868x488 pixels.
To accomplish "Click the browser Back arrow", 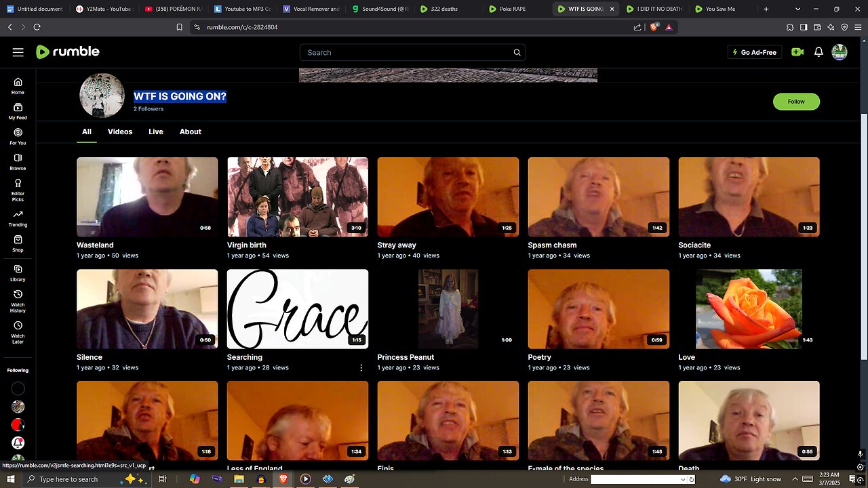I will tap(9, 27).
